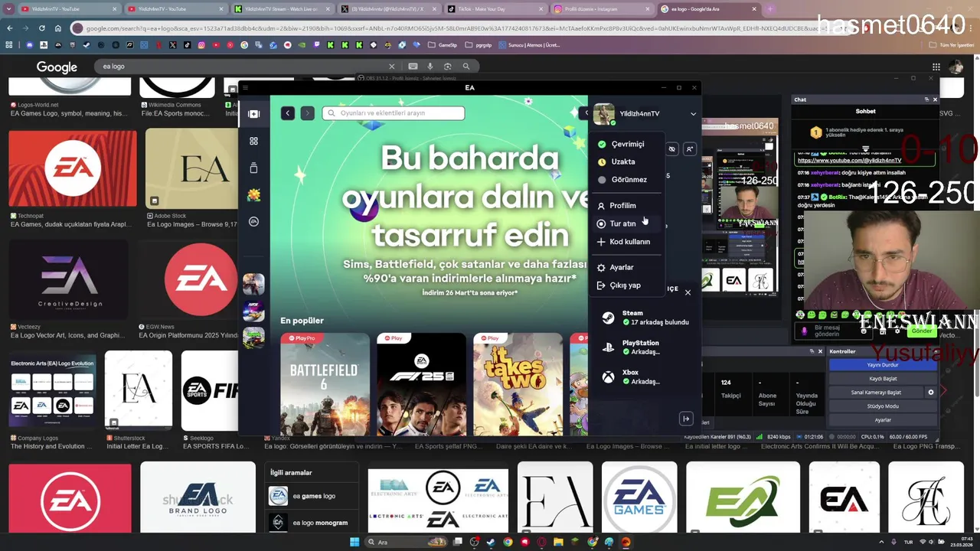Click the Gönder button in chat

pos(922,331)
